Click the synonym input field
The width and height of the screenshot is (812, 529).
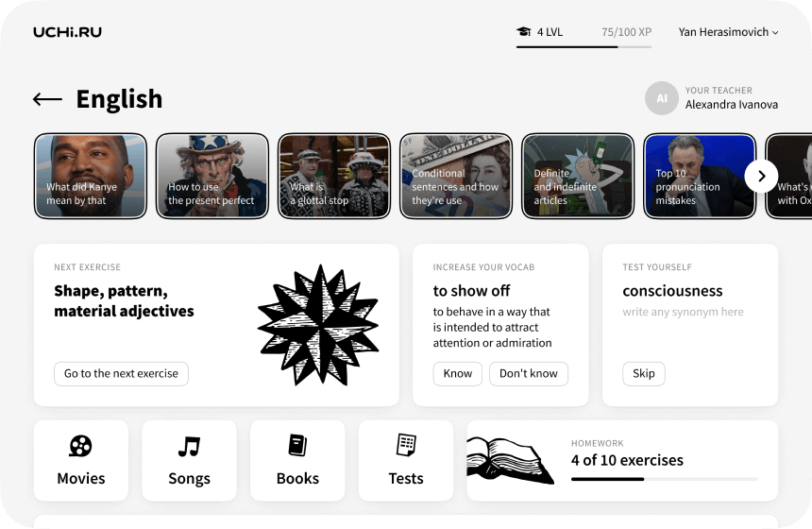tap(683, 312)
